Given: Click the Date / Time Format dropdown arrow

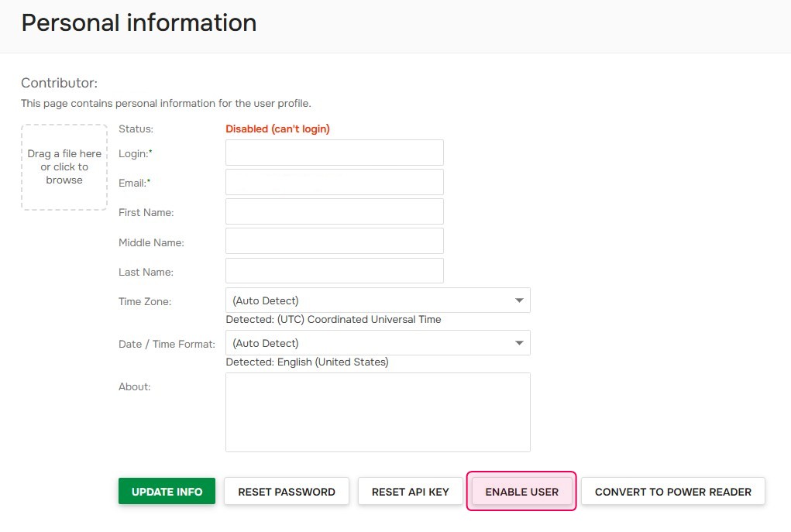Looking at the screenshot, I should [x=519, y=342].
